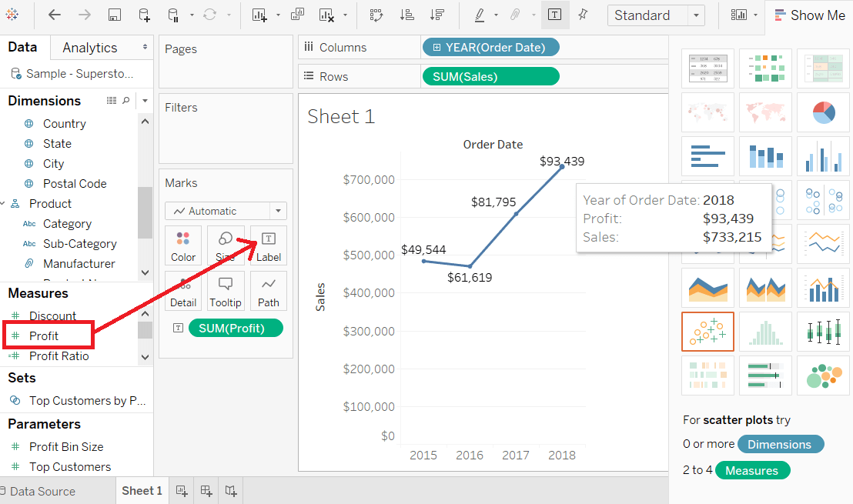
Task: Click New Dashboard tab icon at bottom
Action: (x=206, y=491)
